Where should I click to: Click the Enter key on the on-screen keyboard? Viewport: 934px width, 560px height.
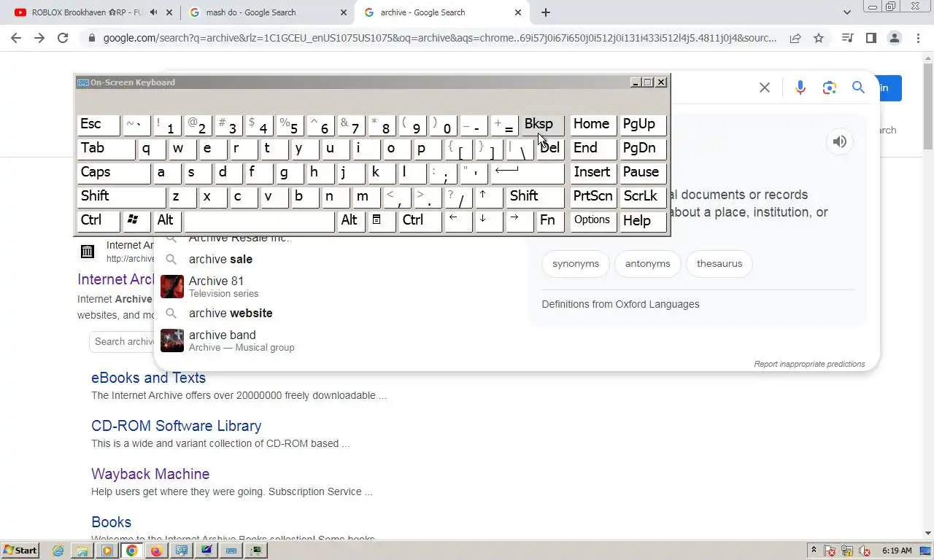pyautogui.click(x=527, y=173)
